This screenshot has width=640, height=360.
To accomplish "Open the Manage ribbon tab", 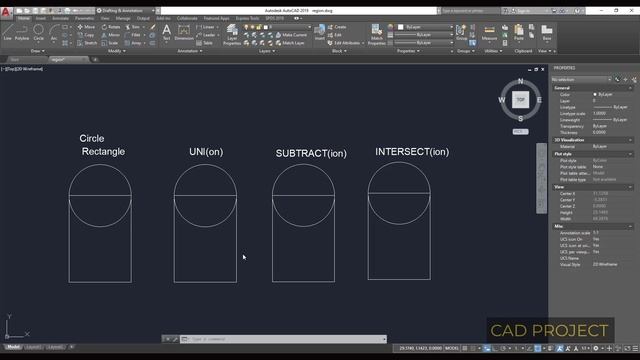I will click(123, 18).
